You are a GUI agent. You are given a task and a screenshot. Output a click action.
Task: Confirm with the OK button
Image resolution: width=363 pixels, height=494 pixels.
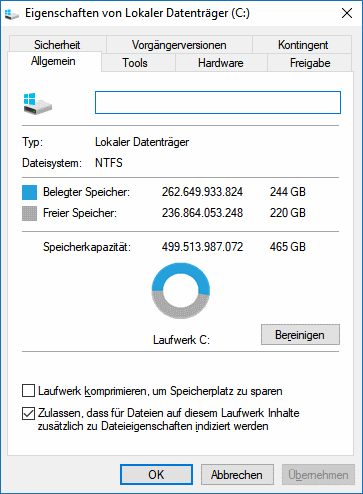pyautogui.click(x=156, y=475)
